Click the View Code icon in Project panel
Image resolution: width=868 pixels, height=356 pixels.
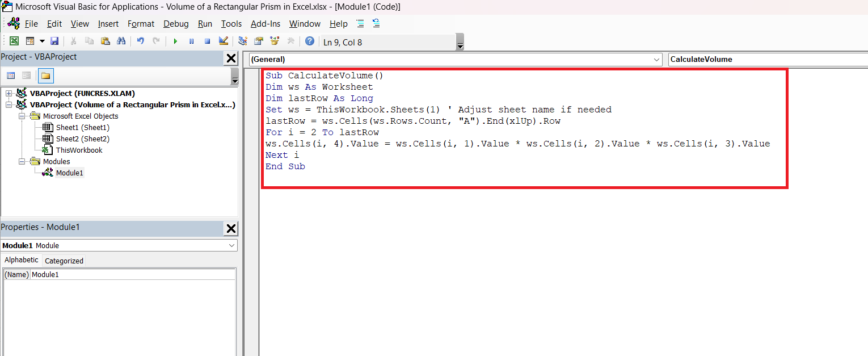tap(11, 76)
